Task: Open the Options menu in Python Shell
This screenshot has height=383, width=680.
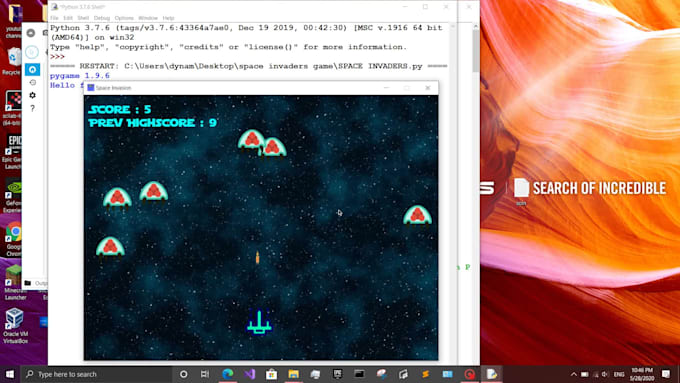Action: [124, 18]
